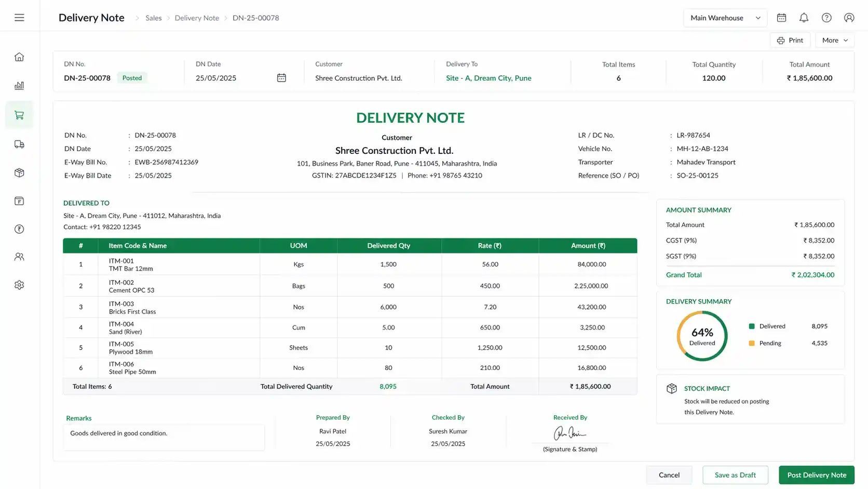Open the finance ledger sidebar icon
The image size is (868, 489).
tap(19, 201)
